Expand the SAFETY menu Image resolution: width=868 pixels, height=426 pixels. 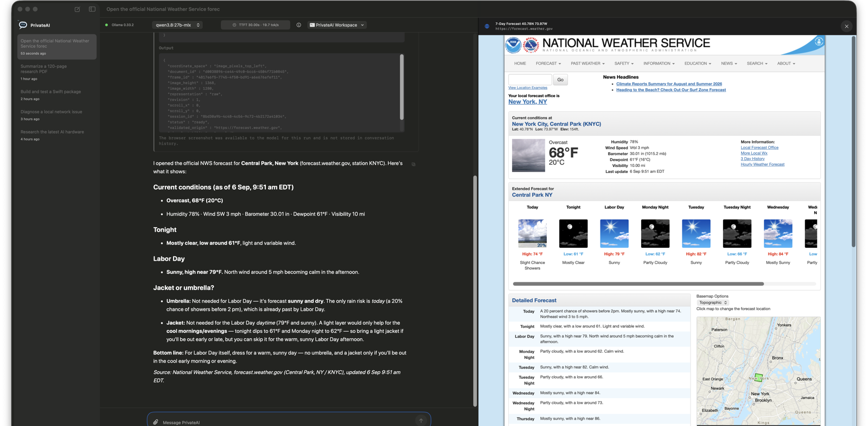pyautogui.click(x=624, y=63)
